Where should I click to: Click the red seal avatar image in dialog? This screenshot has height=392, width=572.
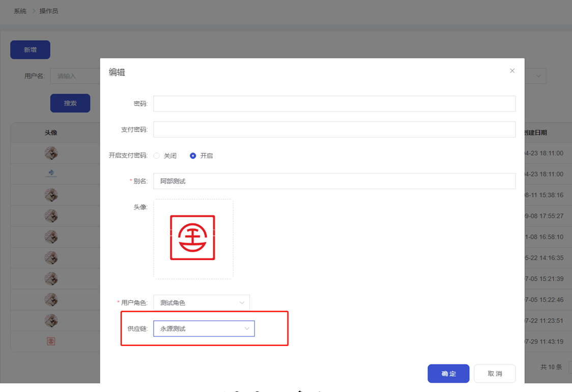(192, 238)
